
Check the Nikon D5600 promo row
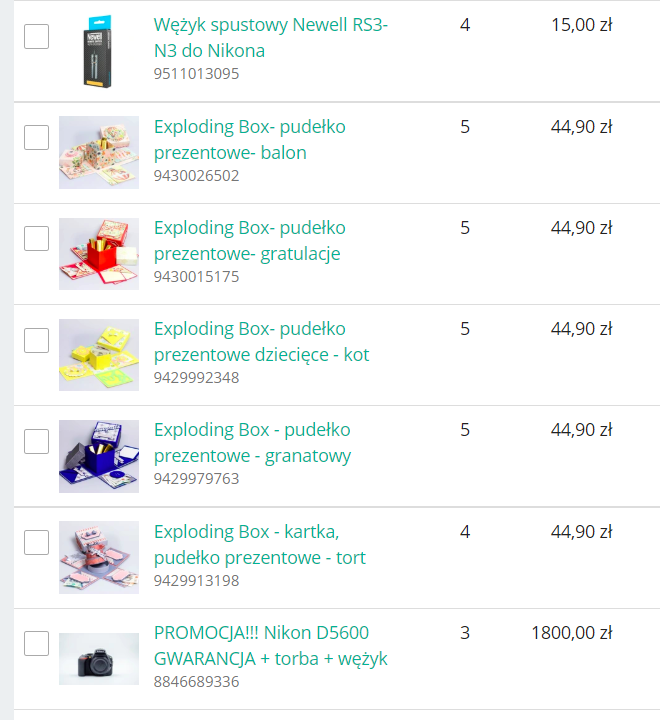tap(36, 643)
